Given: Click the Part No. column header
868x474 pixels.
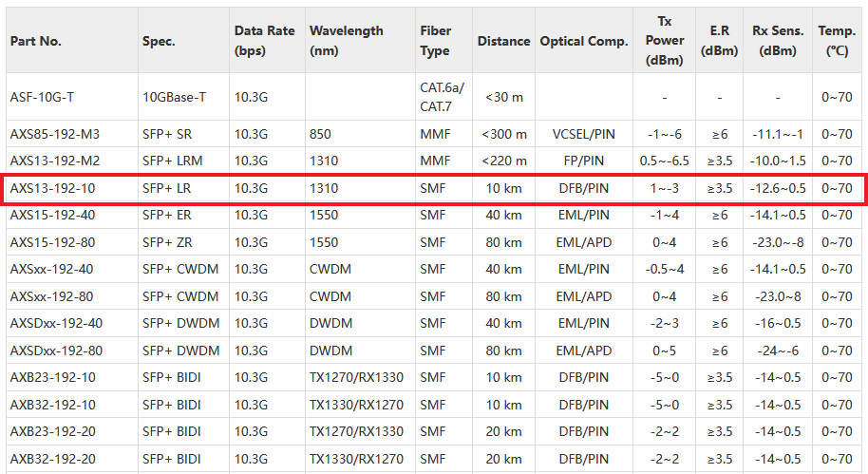Looking at the screenshot, I should pos(35,41).
